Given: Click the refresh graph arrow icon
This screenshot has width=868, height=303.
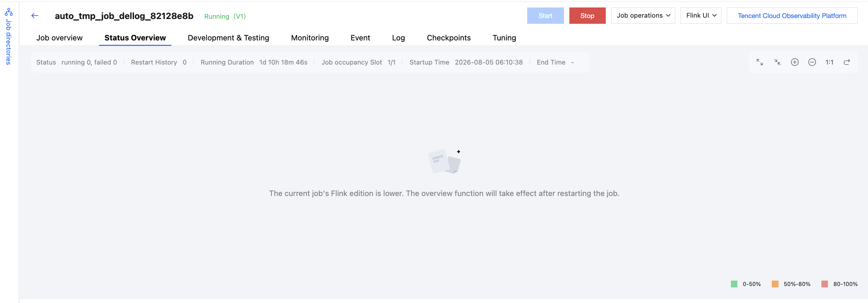Looking at the screenshot, I should (x=847, y=62).
